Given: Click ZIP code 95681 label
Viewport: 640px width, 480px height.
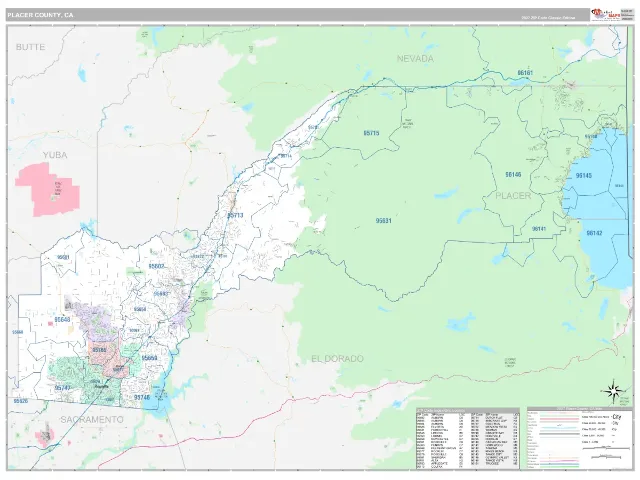Looking at the screenshot, I should click(63, 257).
